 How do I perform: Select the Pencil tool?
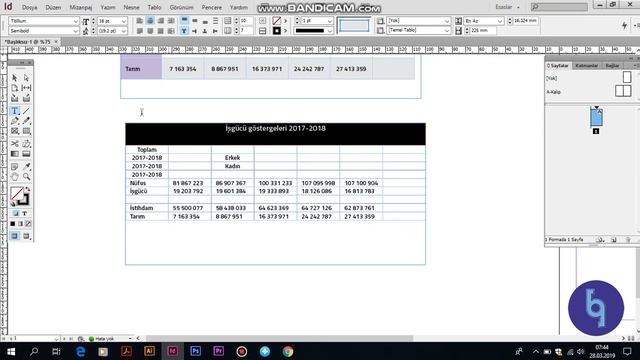coord(26,121)
